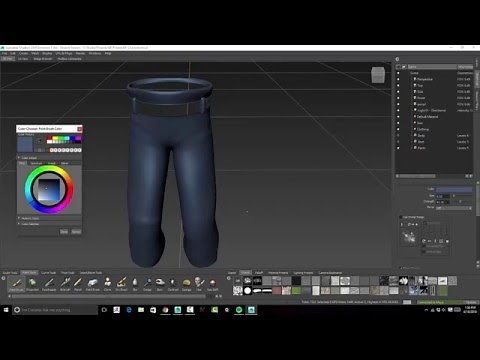Open File Explorer from the taskbar
Screen dimensions: 480x360
[141, 310]
